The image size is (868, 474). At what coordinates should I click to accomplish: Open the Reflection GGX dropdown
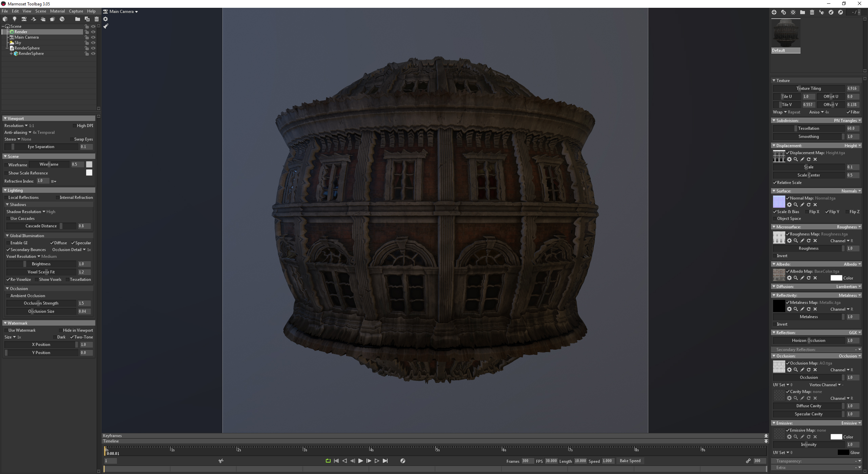click(x=855, y=333)
